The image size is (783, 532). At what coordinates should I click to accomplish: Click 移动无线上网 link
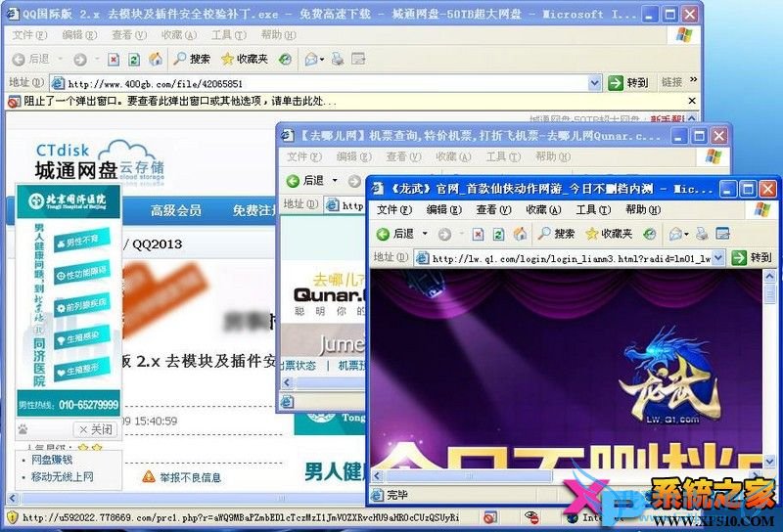click(63, 476)
